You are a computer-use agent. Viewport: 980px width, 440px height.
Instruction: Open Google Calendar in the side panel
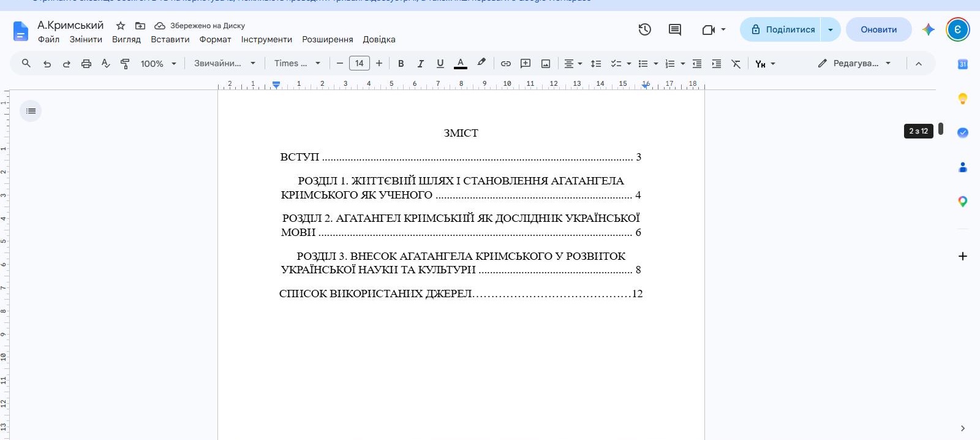pos(963,64)
